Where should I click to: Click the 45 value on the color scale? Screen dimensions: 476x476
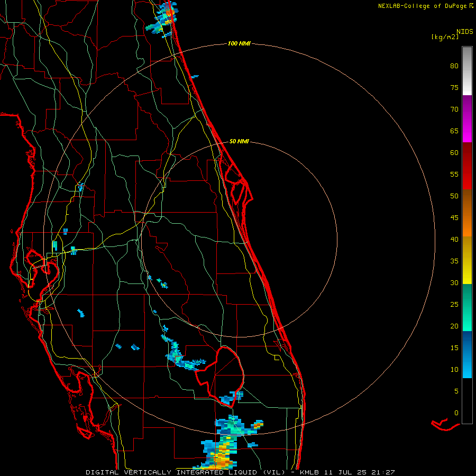click(x=454, y=218)
